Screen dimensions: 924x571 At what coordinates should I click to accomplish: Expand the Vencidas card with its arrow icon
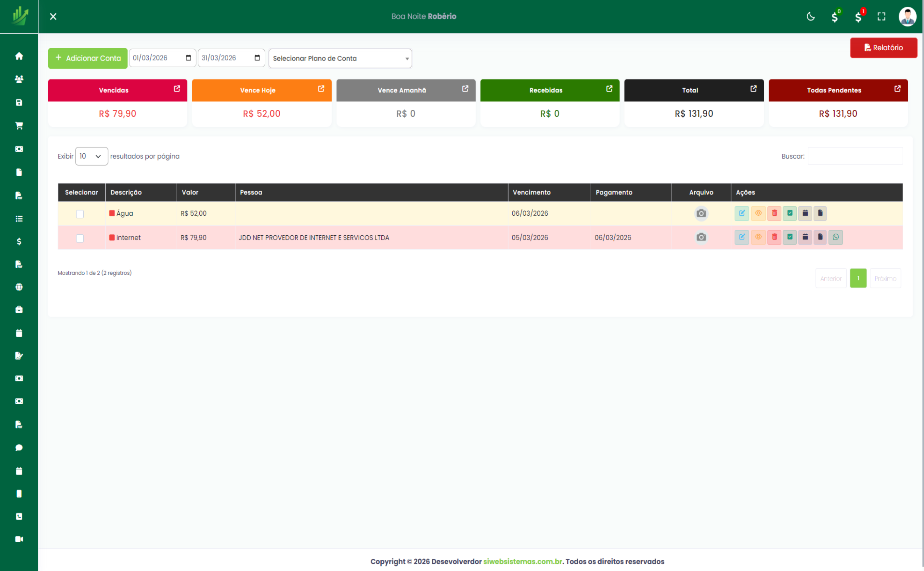[177, 89]
